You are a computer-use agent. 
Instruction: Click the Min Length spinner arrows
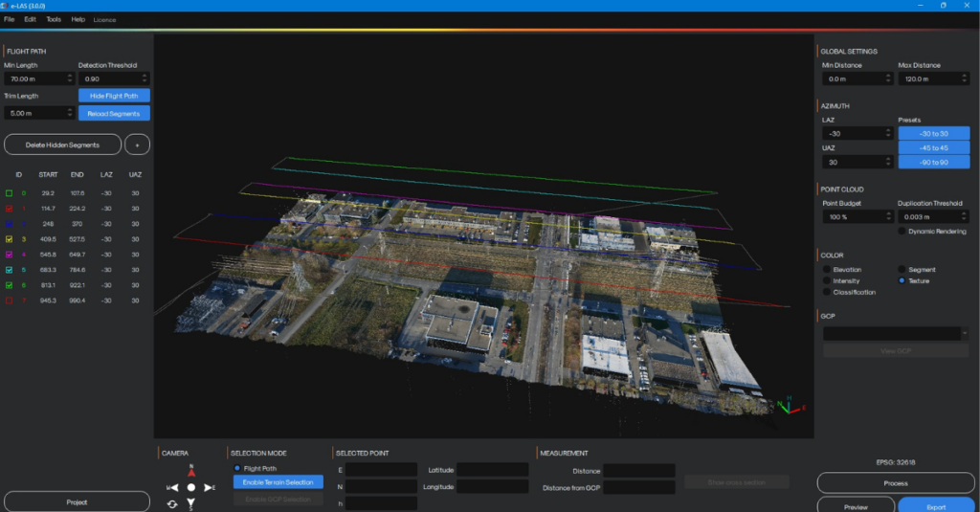point(70,78)
